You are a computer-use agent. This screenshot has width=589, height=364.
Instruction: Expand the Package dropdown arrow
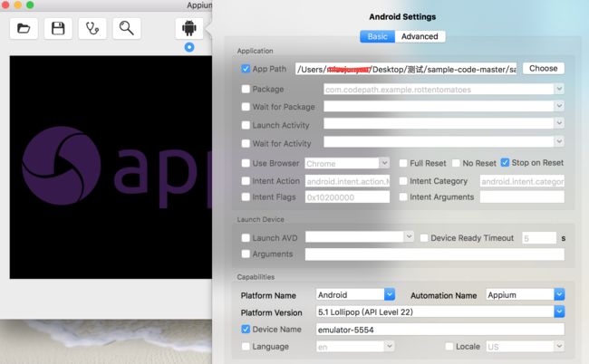pyautogui.click(x=559, y=89)
